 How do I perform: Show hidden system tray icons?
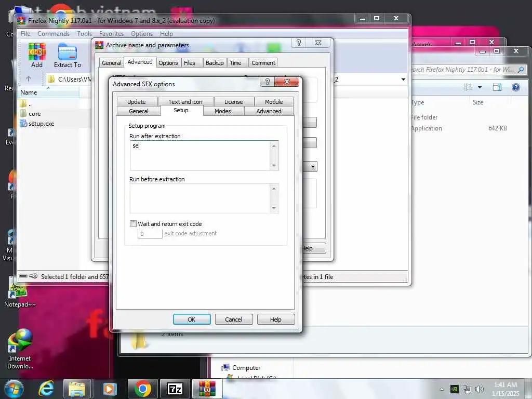pyautogui.click(x=442, y=389)
